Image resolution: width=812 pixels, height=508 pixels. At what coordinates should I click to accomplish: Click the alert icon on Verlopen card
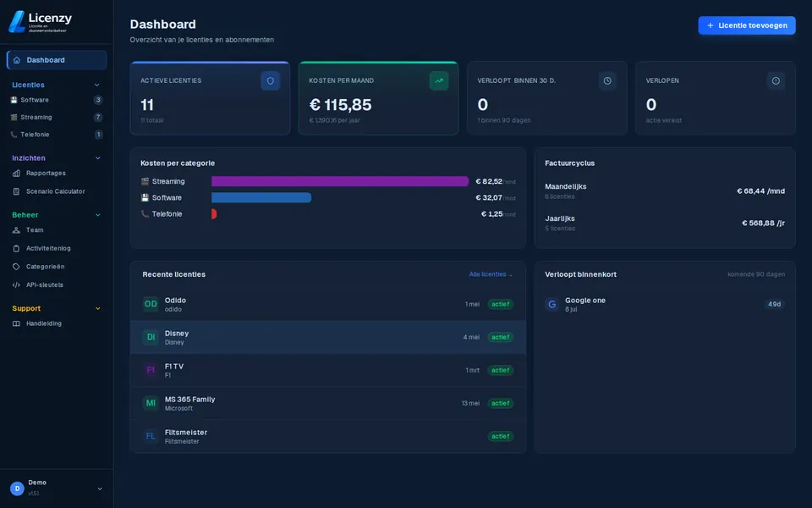(776, 81)
